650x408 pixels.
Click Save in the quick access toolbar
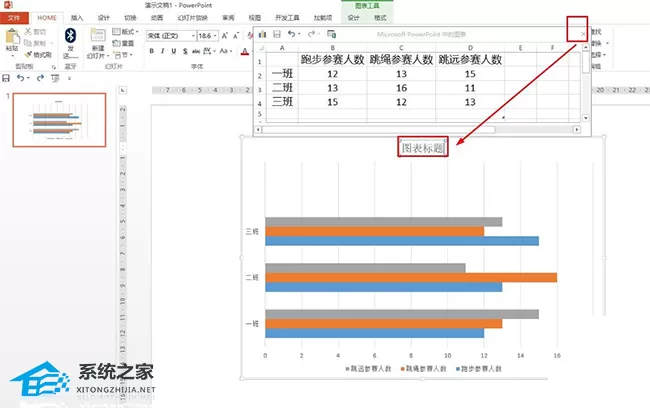click(6, 78)
